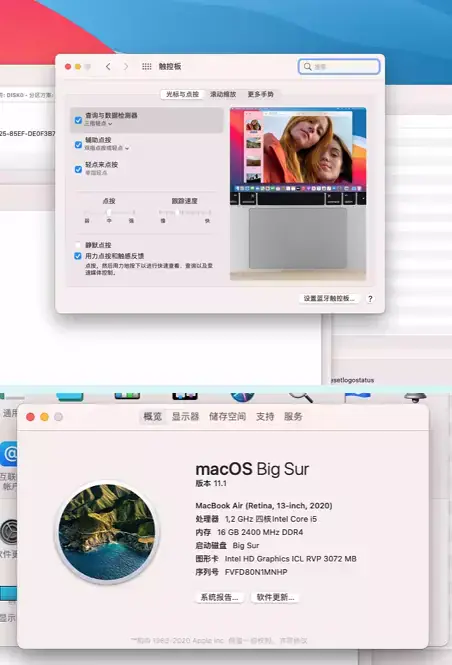Click the macOS Big Sur heading text

pos(252,469)
